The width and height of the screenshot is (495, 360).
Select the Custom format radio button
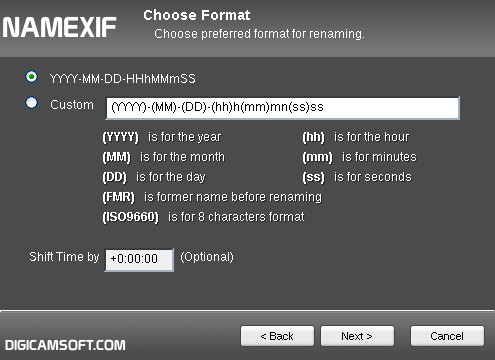pyautogui.click(x=32, y=103)
